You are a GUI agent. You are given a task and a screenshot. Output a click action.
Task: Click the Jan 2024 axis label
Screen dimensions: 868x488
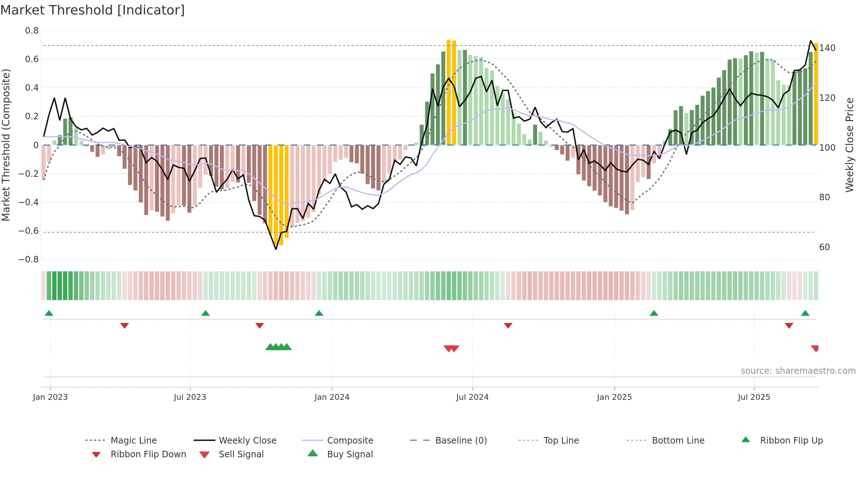332,397
